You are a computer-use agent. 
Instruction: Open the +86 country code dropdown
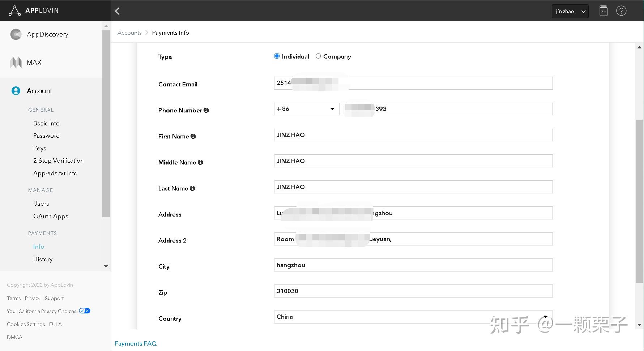[x=306, y=109]
